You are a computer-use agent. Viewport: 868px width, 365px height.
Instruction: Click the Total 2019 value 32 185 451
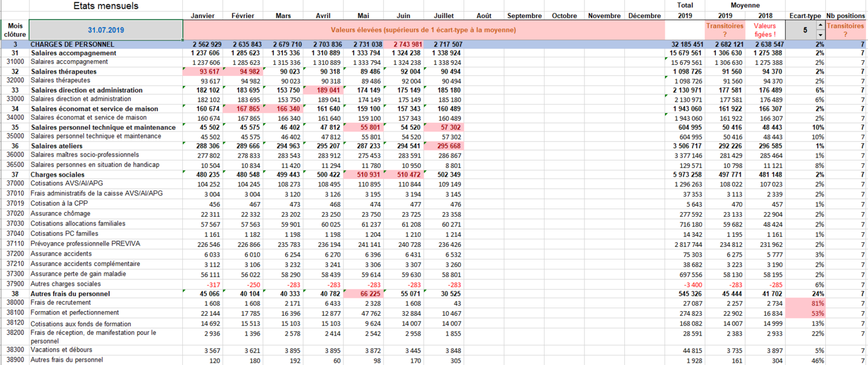[685, 44]
